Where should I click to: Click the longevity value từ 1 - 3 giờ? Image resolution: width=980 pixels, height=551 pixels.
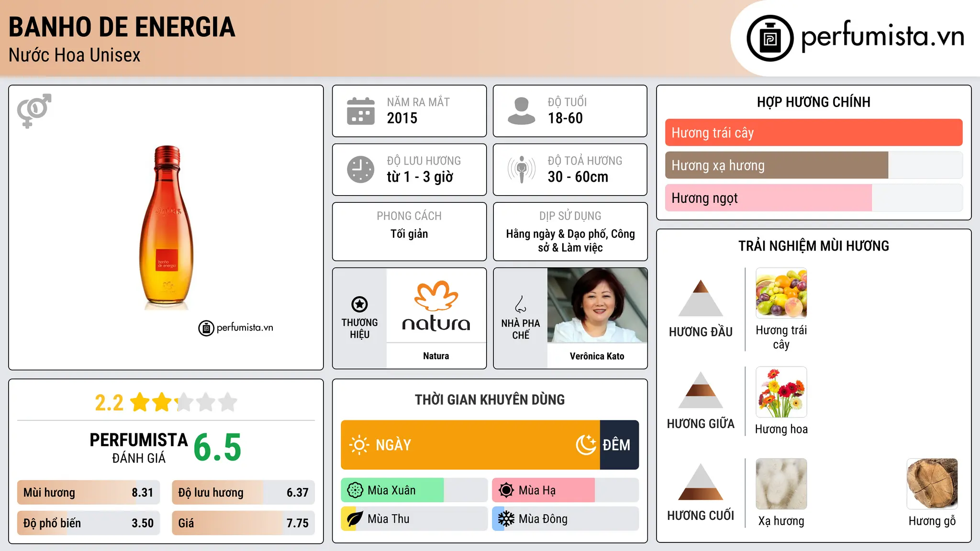coord(420,177)
